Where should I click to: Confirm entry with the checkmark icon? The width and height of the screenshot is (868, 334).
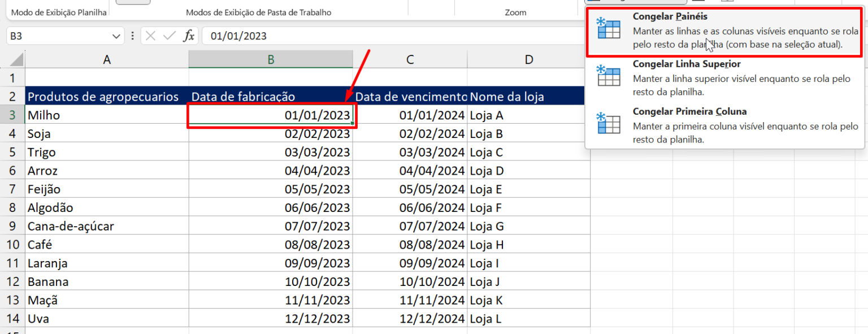170,35
